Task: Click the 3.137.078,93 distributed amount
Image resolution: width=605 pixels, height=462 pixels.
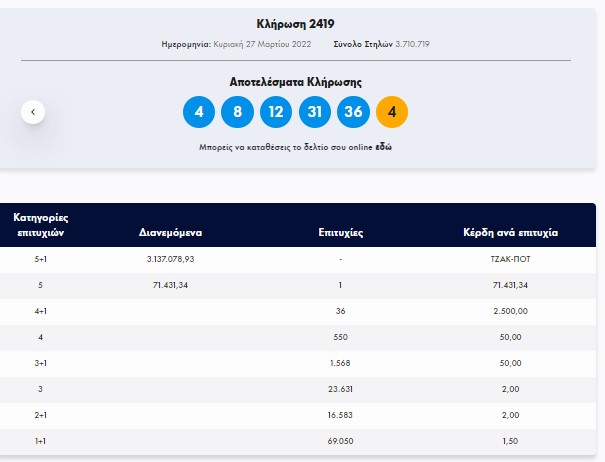Action: (170, 259)
